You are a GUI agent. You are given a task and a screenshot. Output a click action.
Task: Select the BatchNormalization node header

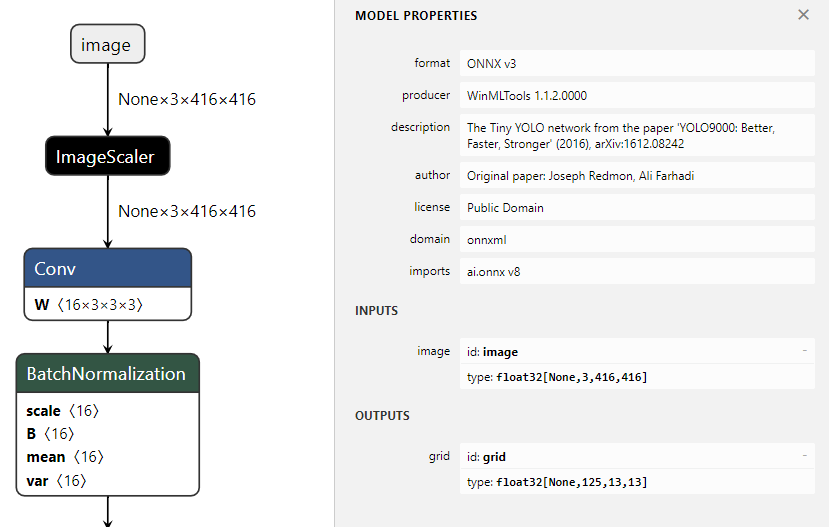click(107, 374)
